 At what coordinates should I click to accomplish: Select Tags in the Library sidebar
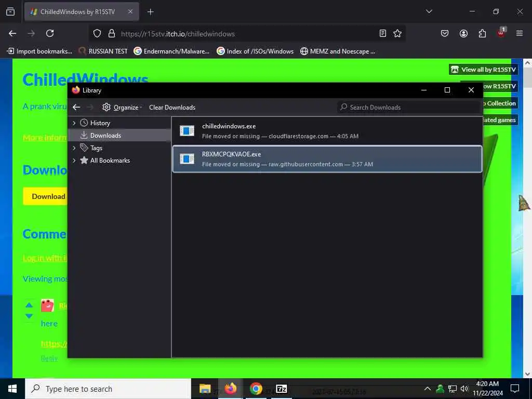(96, 148)
